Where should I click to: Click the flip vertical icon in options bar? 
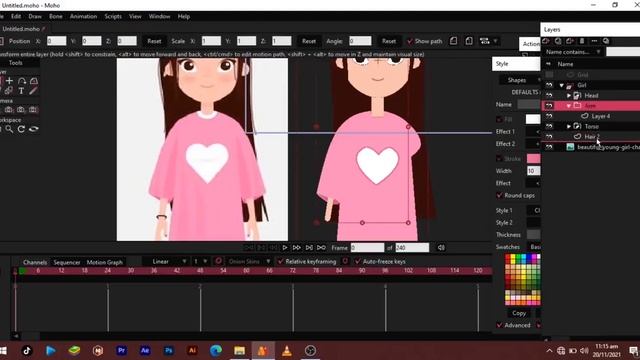click(x=469, y=41)
